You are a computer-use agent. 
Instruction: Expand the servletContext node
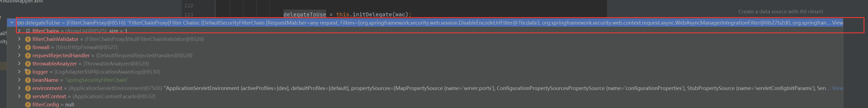pyautogui.click(x=19, y=96)
